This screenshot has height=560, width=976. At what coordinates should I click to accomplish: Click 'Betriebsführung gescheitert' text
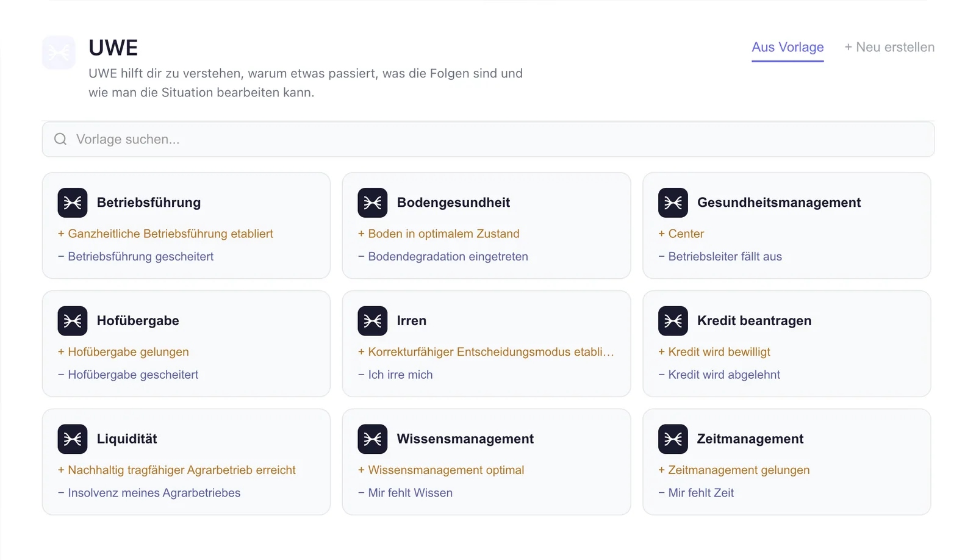click(135, 257)
